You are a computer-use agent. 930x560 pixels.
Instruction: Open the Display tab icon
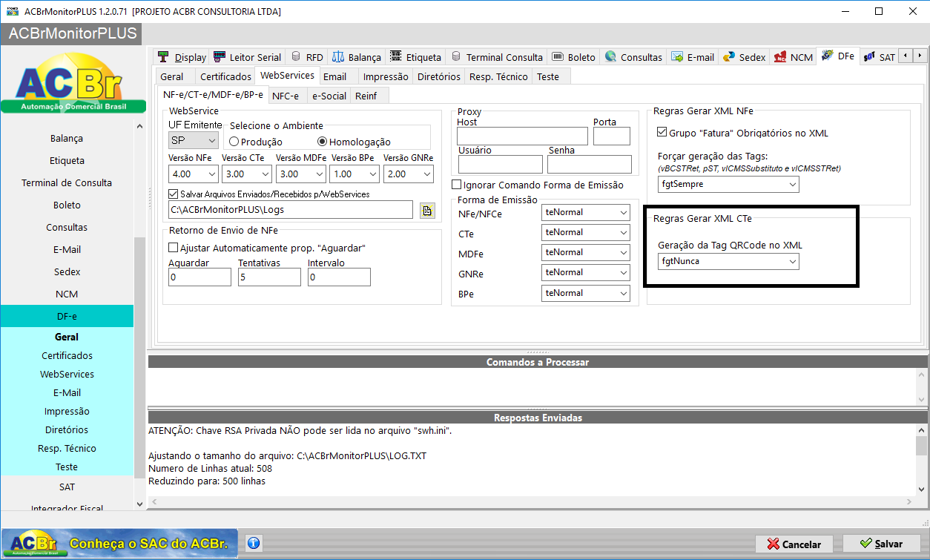pyautogui.click(x=163, y=56)
